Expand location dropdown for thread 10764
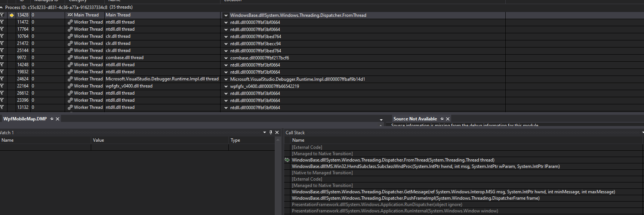644x215 pixels. (x=226, y=37)
